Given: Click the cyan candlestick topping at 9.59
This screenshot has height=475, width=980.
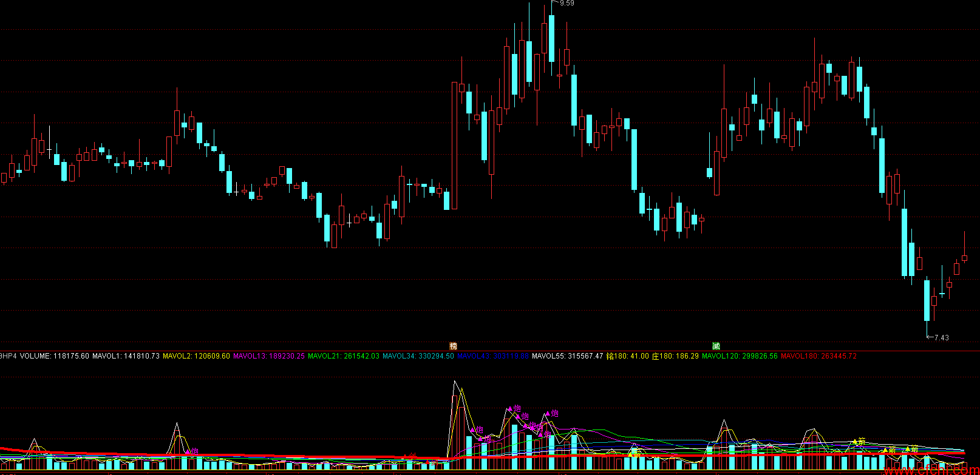Looking at the screenshot, I should 552,38.
